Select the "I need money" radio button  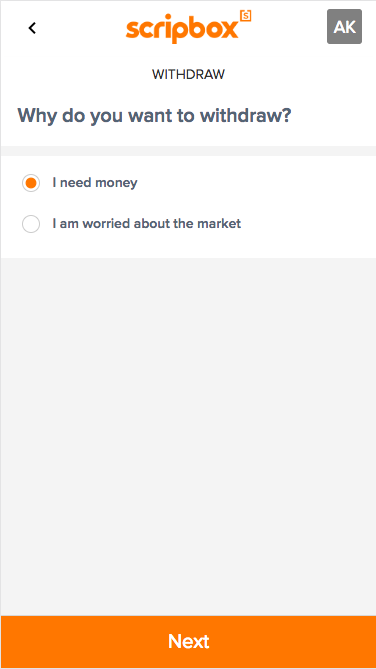pos(31,183)
